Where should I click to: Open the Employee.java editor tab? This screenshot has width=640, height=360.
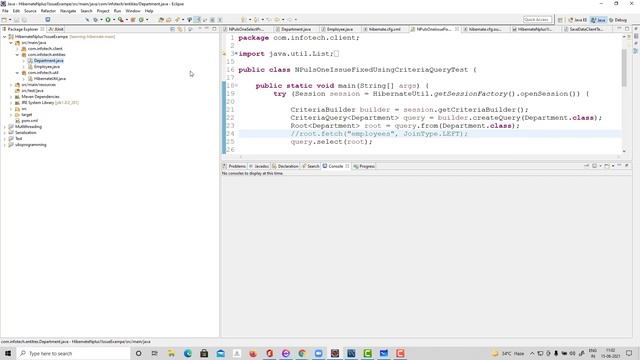tap(340, 29)
